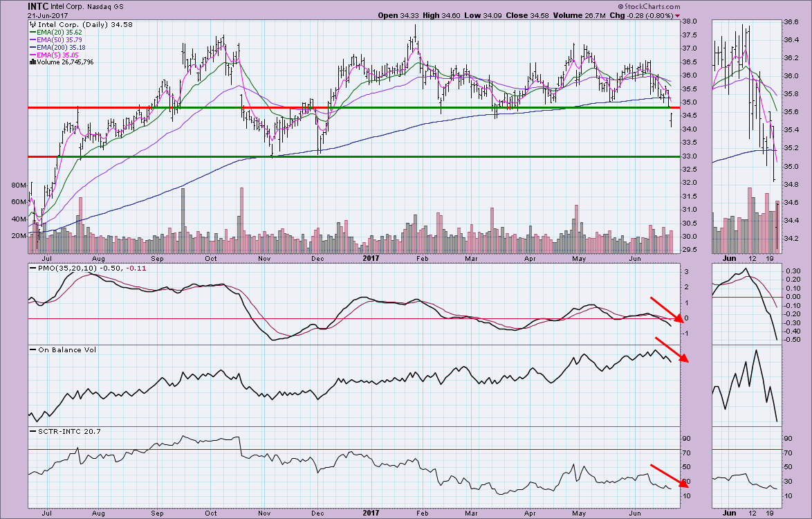Click the candlestick icon before Intel Corp. (Daily)
This screenshot has height=519, width=812.
point(33,25)
